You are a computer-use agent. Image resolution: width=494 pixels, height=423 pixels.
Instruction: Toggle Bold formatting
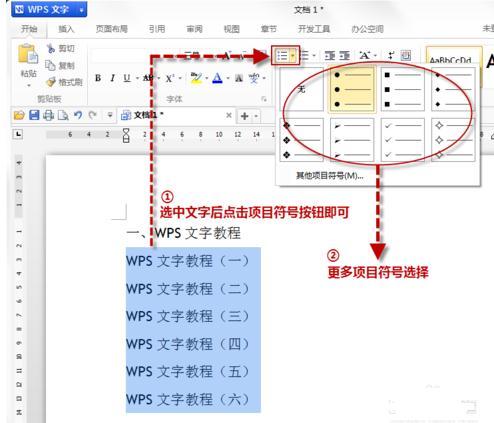click(98, 78)
